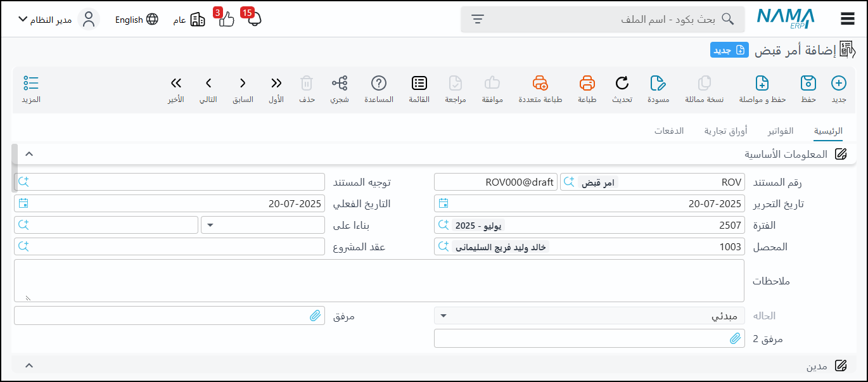Click the search filter icon
This screenshot has width=868, height=382.
click(x=478, y=19)
